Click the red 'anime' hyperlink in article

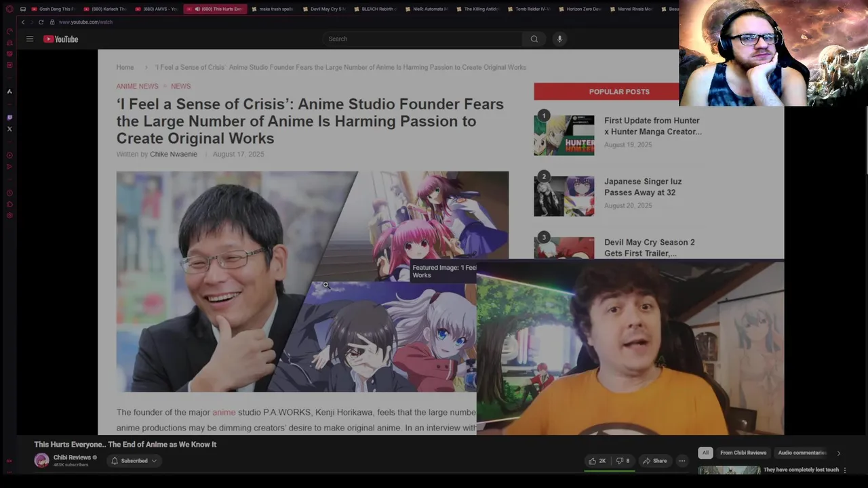click(224, 412)
